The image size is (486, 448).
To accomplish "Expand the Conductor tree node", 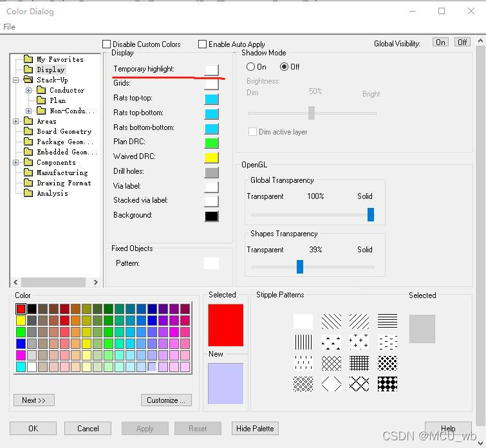I will click(x=28, y=90).
